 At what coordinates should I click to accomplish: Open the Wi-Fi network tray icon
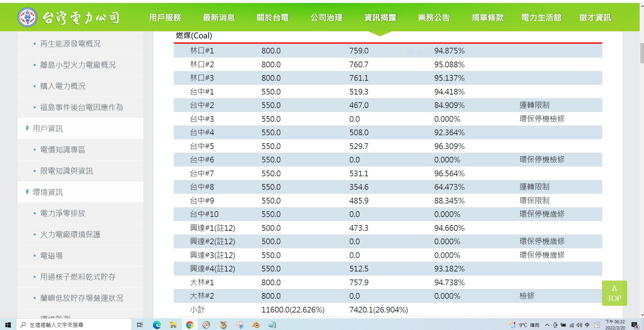(x=572, y=325)
